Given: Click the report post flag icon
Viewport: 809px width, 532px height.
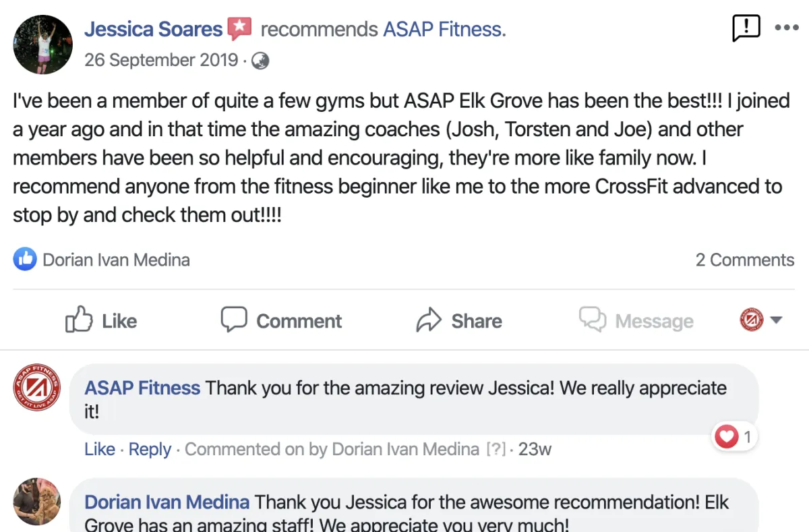Looking at the screenshot, I should tap(746, 28).
